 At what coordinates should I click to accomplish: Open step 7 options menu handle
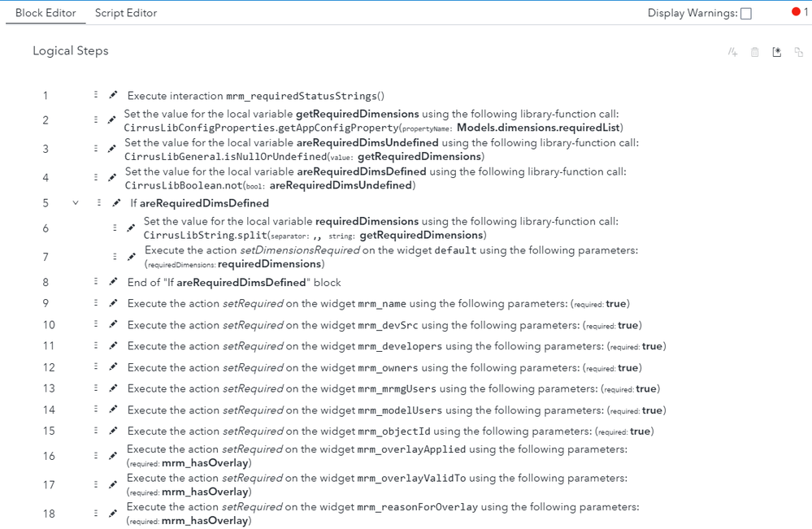tap(115, 256)
